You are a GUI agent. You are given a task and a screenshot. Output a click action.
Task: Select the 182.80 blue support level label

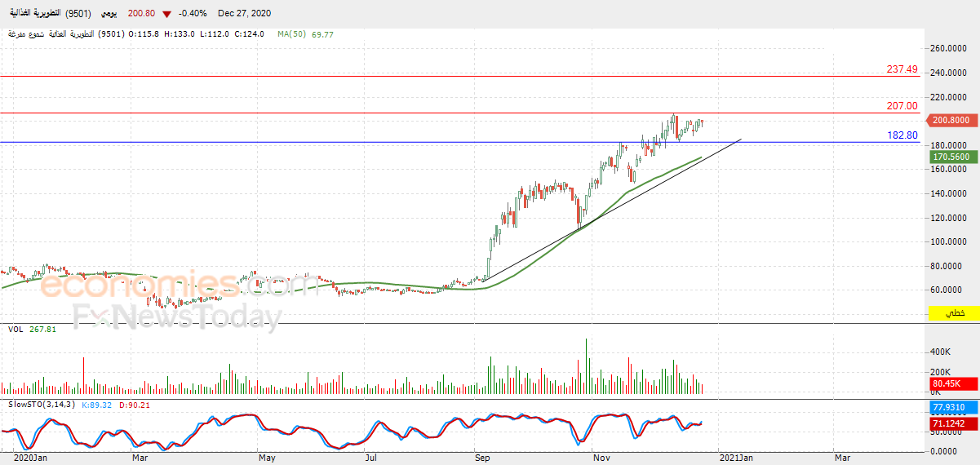click(x=902, y=135)
